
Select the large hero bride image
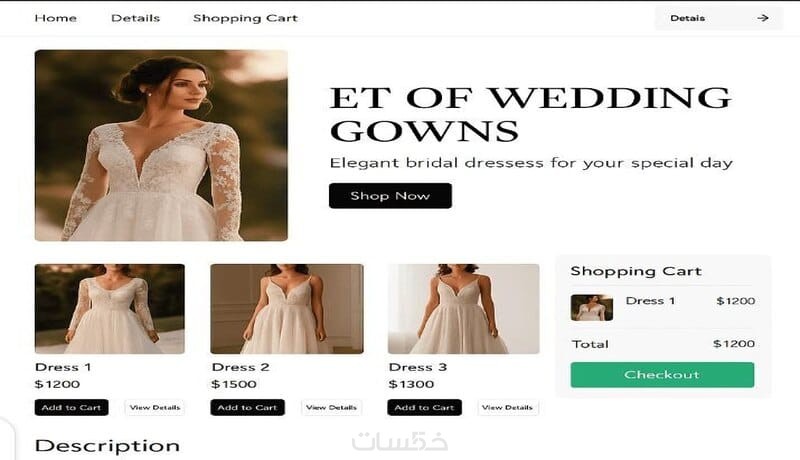[x=161, y=145]
